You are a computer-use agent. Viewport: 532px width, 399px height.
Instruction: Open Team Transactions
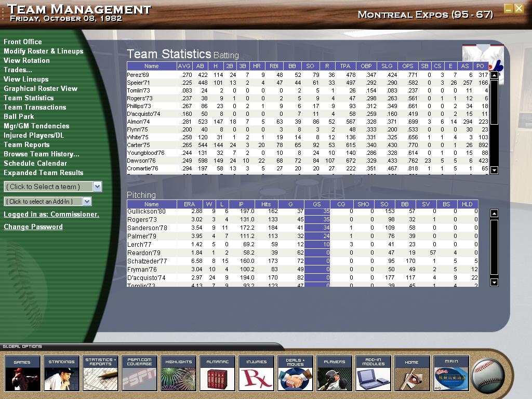tap(35, 107)
